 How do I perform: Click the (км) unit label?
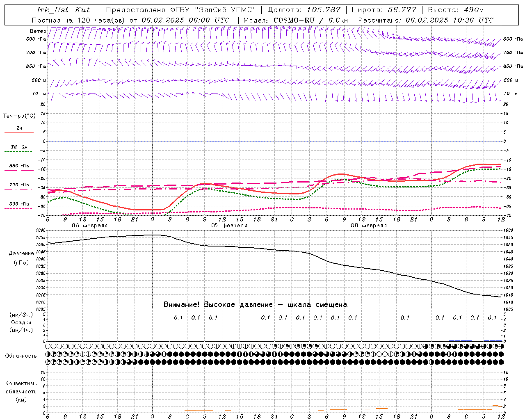21,399
